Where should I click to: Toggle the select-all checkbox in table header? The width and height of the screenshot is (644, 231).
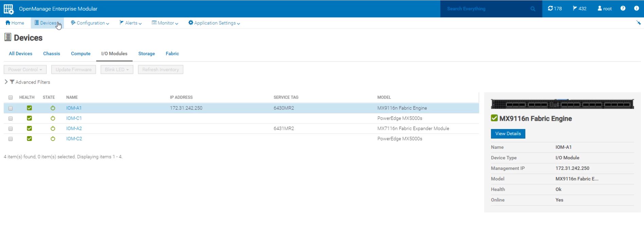coord(11,97)
